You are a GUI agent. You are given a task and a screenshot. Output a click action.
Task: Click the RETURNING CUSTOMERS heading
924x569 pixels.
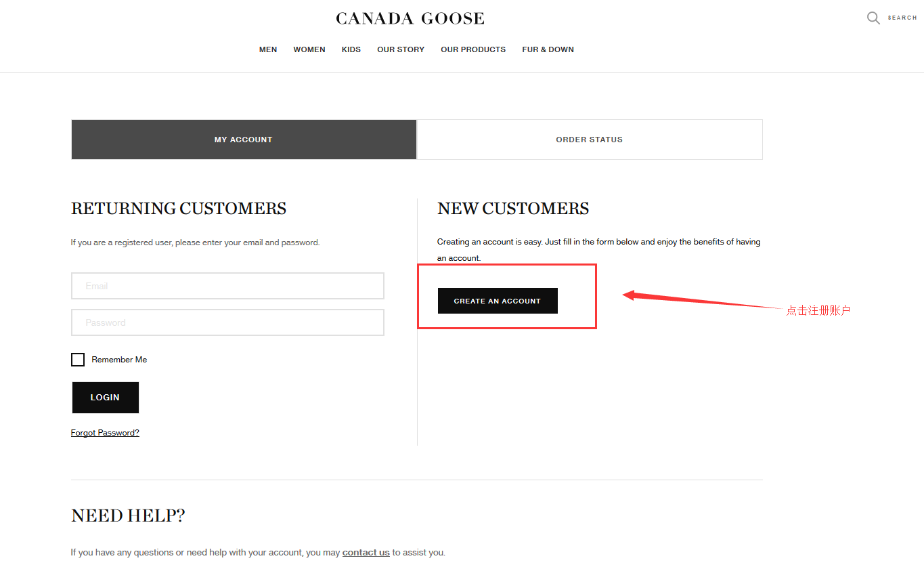point(179,209)
